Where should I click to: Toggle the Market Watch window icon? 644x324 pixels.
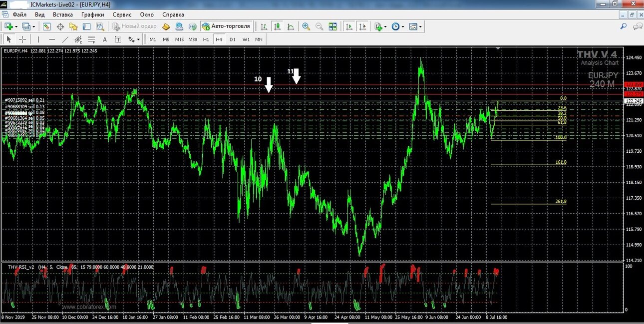47,26
